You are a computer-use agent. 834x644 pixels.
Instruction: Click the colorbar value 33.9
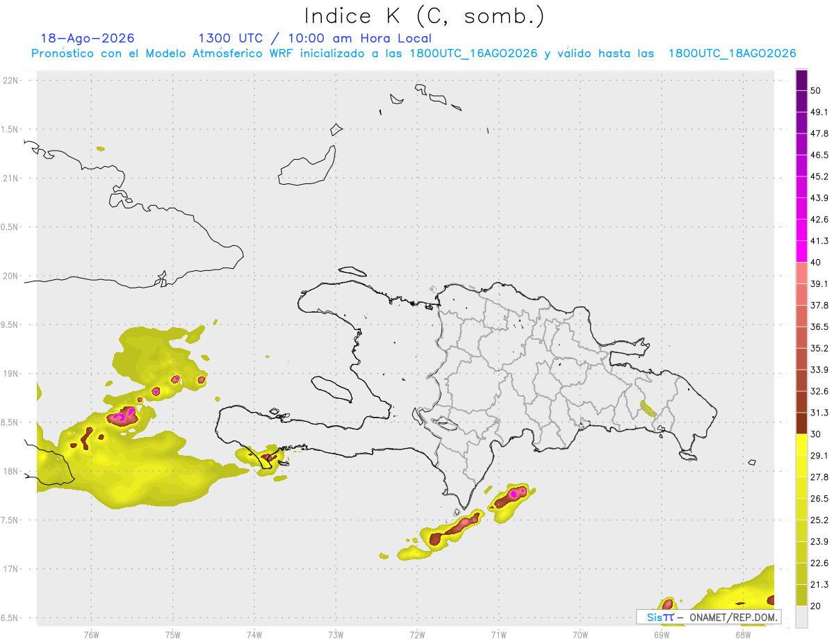[x=820, y=370]
